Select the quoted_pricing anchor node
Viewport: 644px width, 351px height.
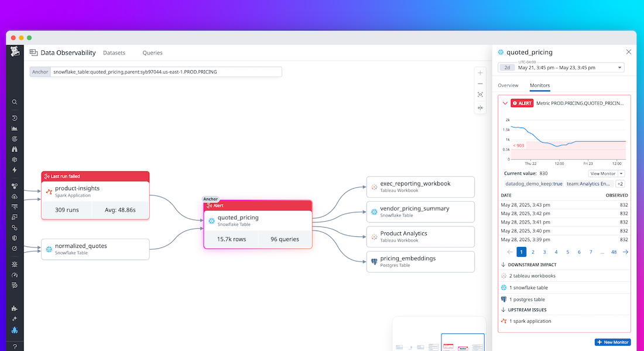click(258, 225)
